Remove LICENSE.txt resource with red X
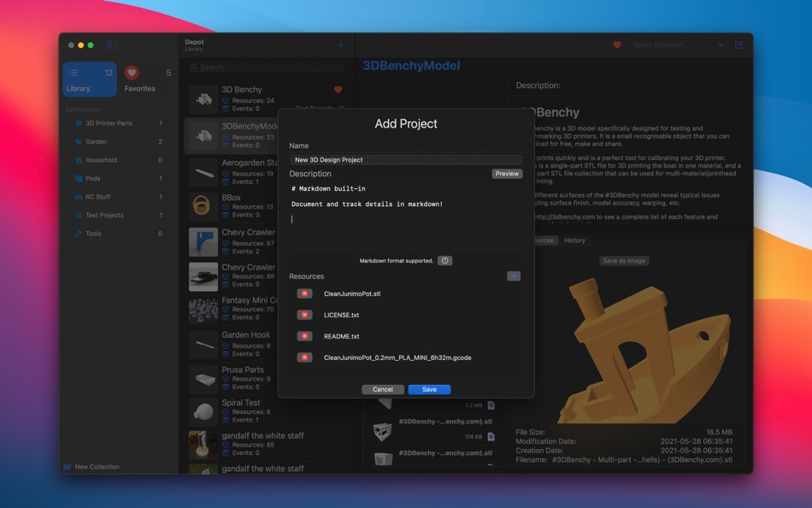 (x=304, y=315)
